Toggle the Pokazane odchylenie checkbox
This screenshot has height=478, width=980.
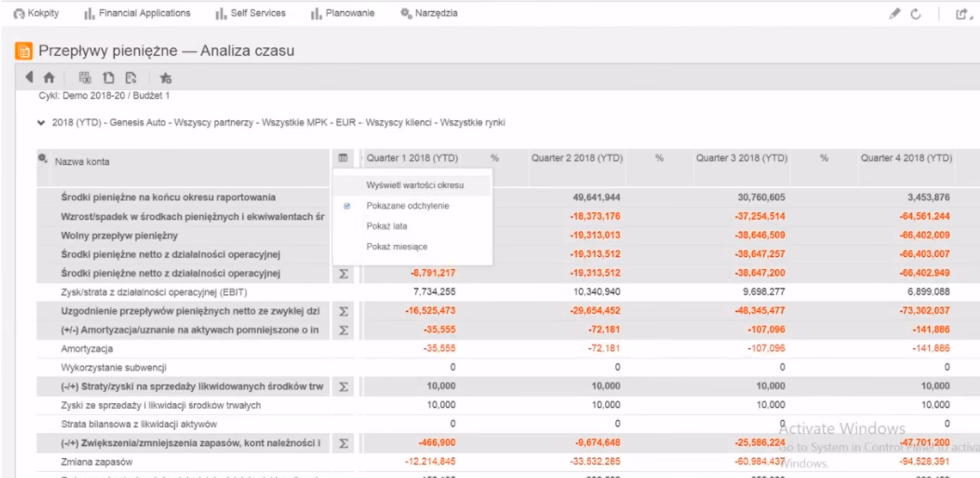[x=347, y=206]
